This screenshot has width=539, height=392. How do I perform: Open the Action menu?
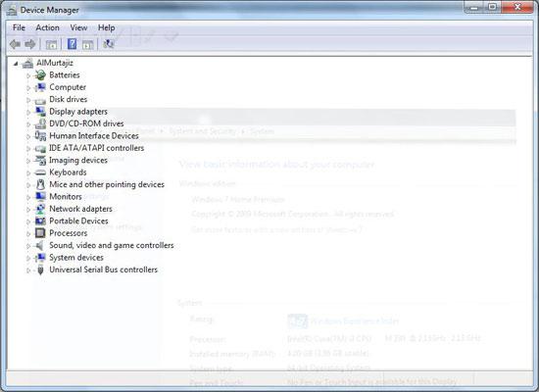pos(47,27)
